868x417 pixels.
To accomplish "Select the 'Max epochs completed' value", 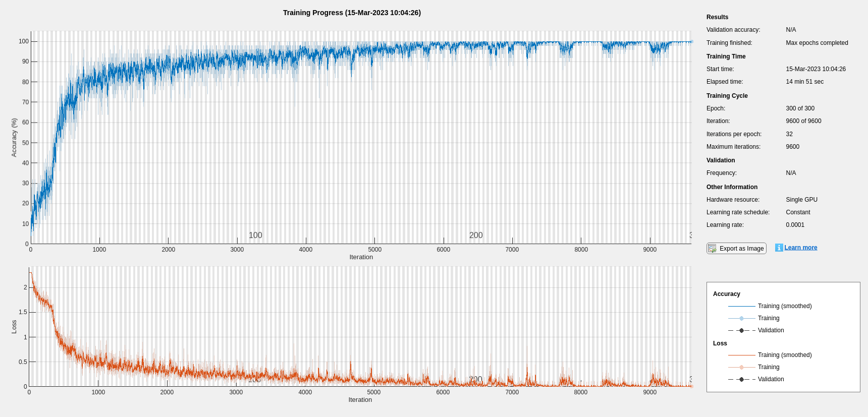I will (x=817, y=43).
